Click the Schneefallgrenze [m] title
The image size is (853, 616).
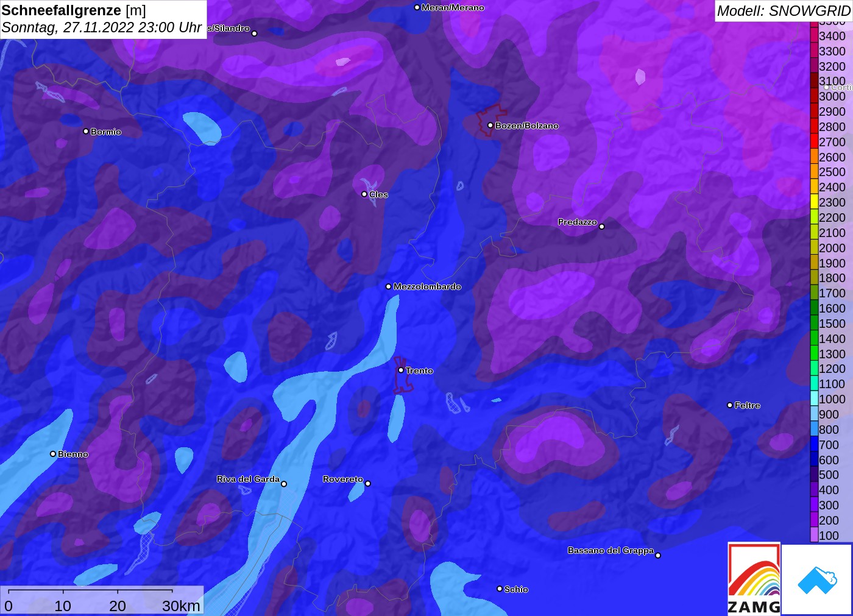tap(74, 10)
